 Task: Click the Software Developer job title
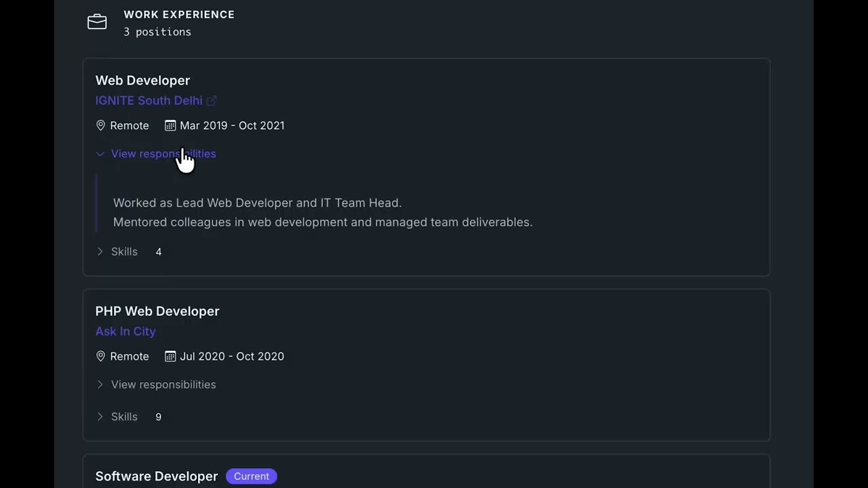click(157, 476)
